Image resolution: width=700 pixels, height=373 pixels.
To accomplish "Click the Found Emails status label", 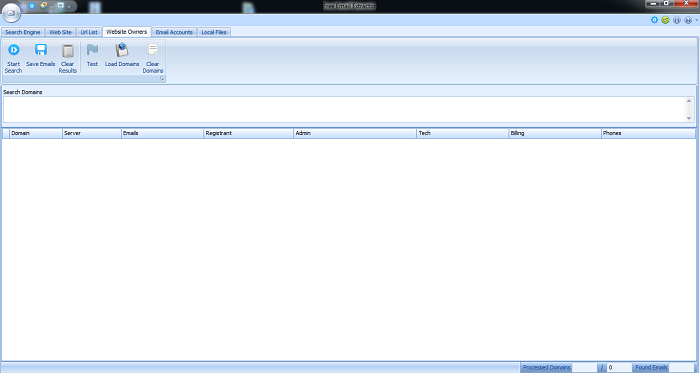I will [651, 368].
